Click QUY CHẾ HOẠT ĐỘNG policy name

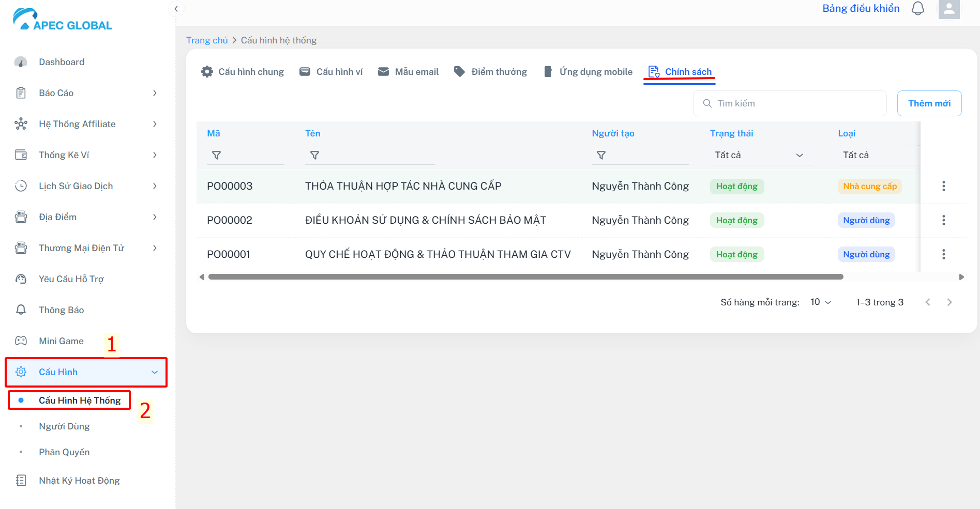pos(438,254)
